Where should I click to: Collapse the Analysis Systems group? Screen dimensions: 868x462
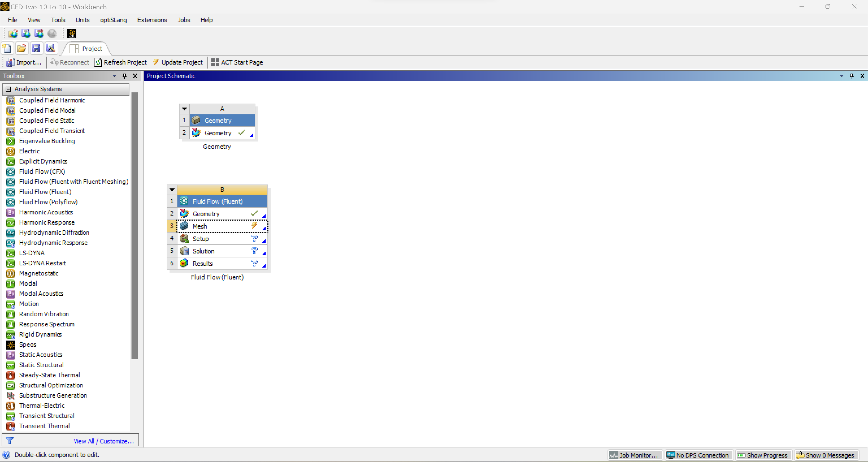tap(8, 89)
